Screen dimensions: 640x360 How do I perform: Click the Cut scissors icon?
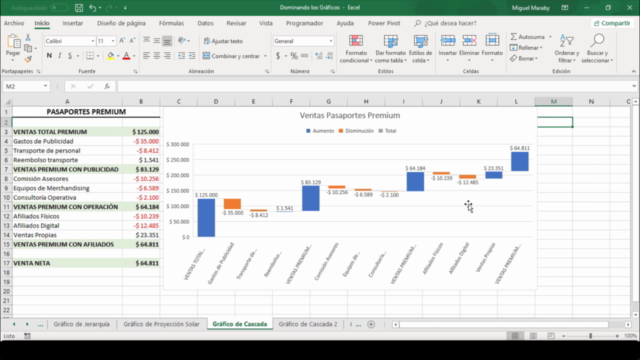[28, 38]
